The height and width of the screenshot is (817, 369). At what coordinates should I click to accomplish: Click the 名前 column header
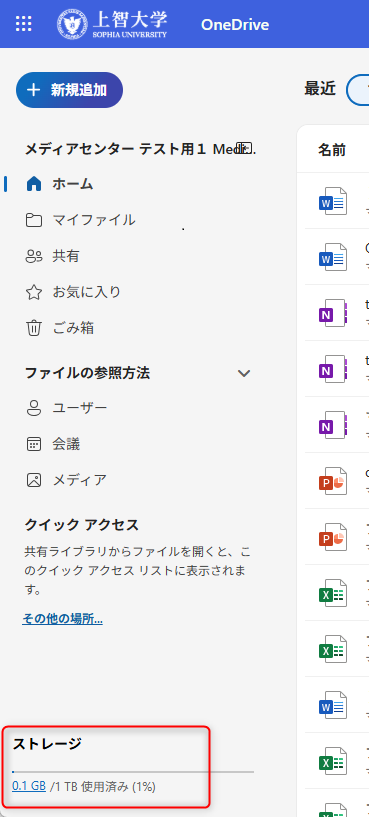pos(332,150)
